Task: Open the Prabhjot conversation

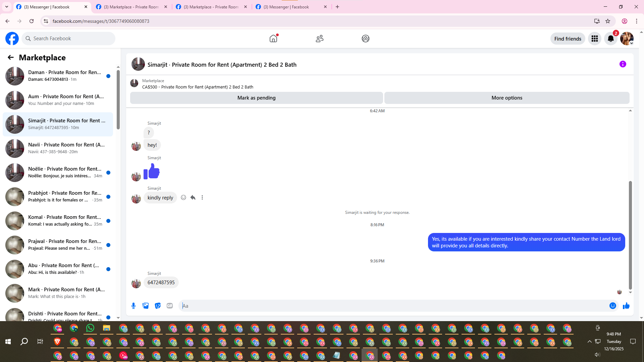Action: tap(58, 197)
